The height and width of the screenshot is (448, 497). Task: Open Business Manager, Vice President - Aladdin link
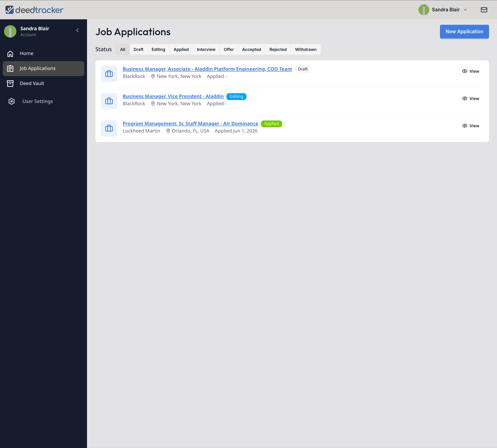[x=173, y=97]
